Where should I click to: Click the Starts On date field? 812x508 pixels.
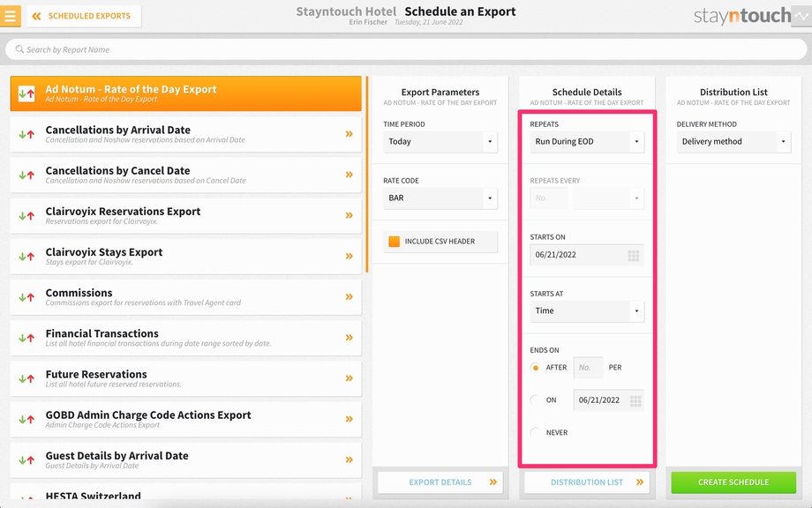(587, 255)
